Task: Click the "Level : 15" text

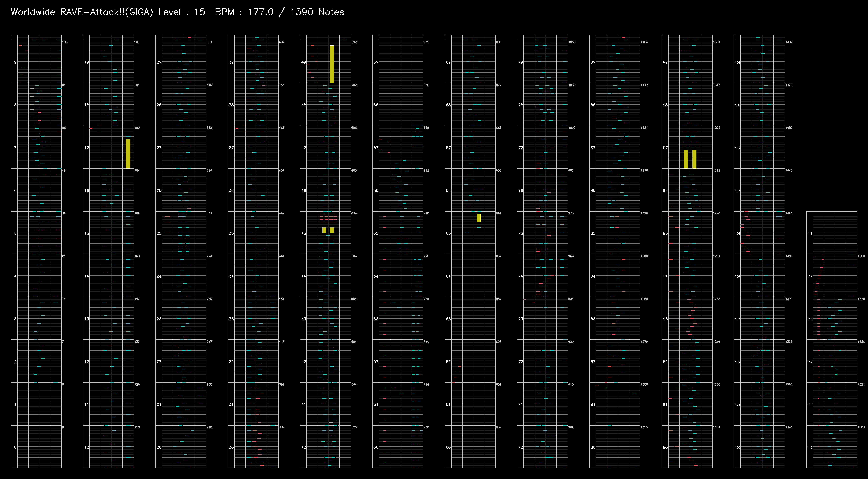Action: click(182, 12)
